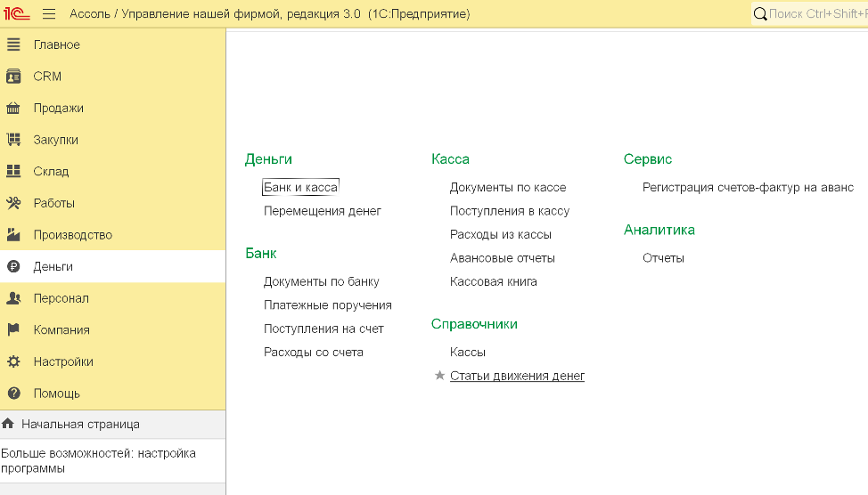Viewport: 868px width, 495px height.
Task: Open Платежные поручения list
Action: (327, 304)
